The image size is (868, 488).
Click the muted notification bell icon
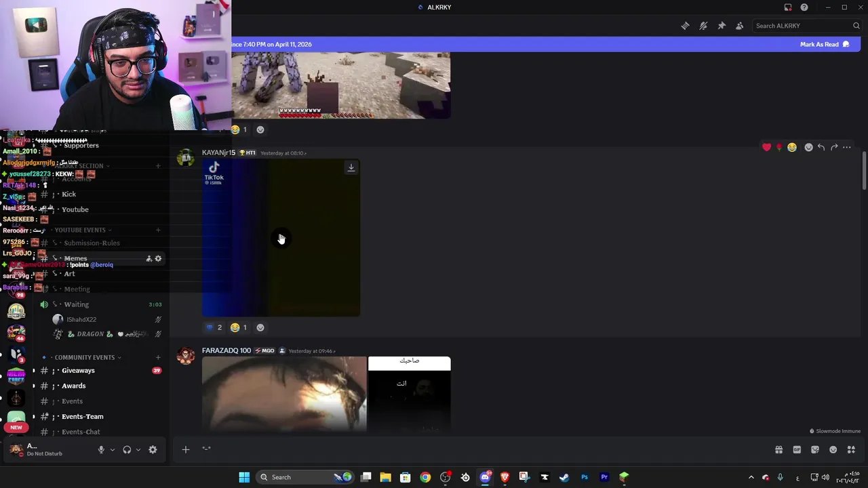pos(703,26)
